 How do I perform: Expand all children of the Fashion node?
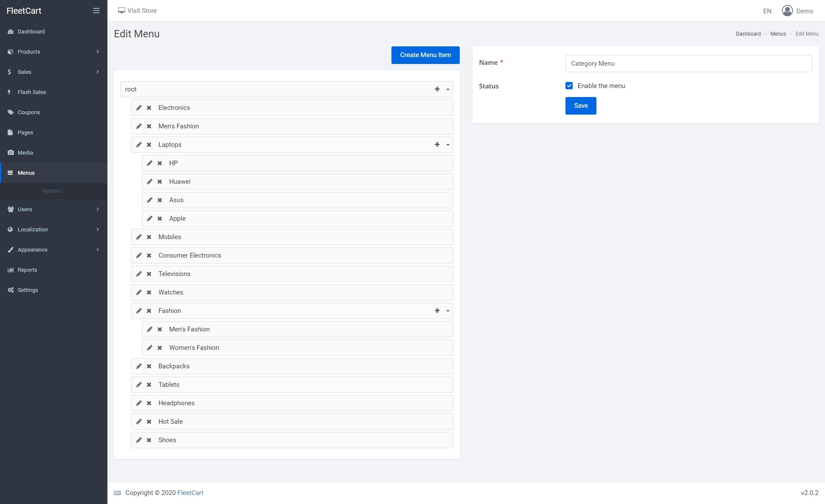coord(437,311)
